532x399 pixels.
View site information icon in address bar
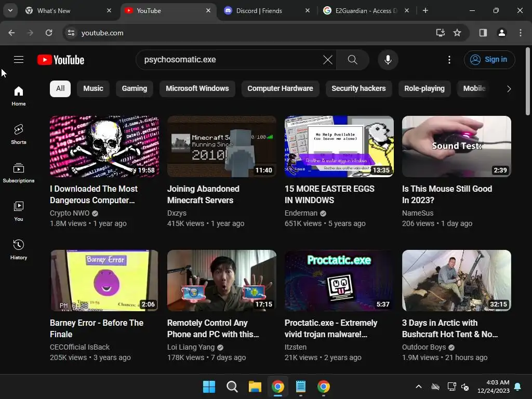pos(71,33)
